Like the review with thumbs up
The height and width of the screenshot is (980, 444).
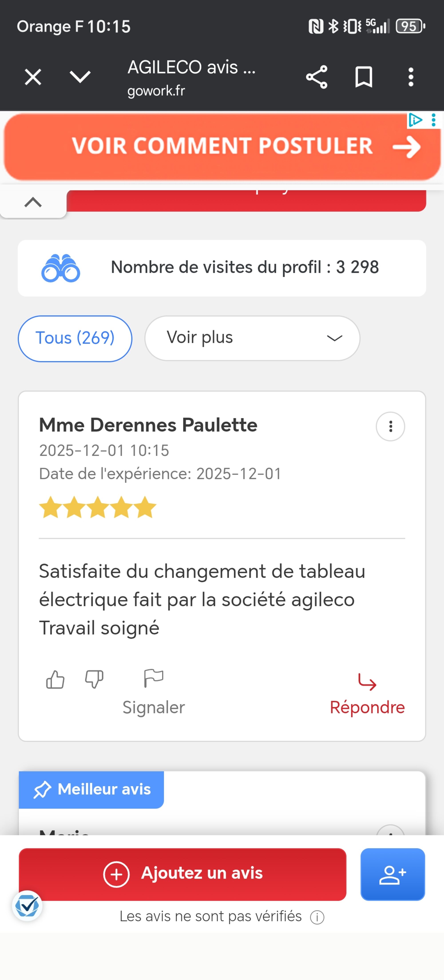click(x=55, y=679)
